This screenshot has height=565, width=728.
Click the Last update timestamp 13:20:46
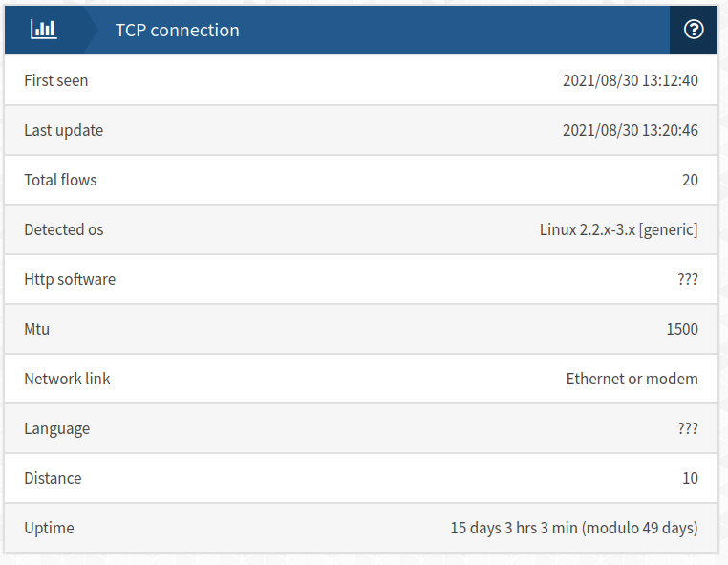[631, 130]
